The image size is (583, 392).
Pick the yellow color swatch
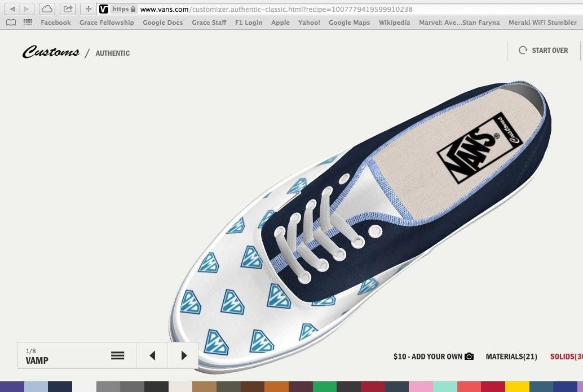pos(517,386)
